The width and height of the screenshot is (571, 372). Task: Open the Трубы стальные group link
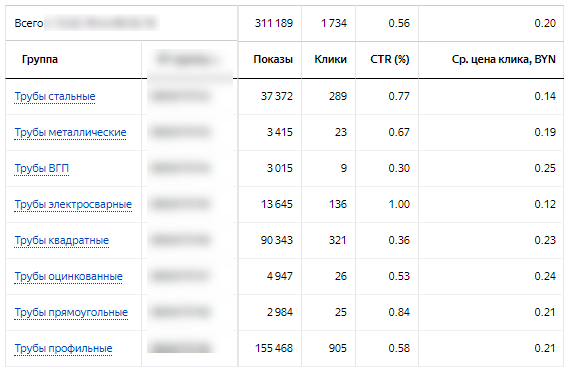pos(55,96)
